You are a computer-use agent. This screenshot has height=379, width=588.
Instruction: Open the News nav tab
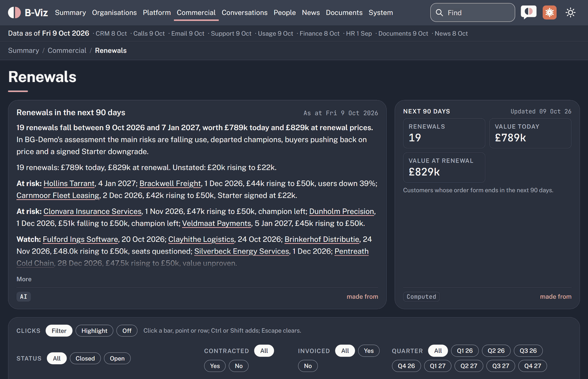click(311, 12)
